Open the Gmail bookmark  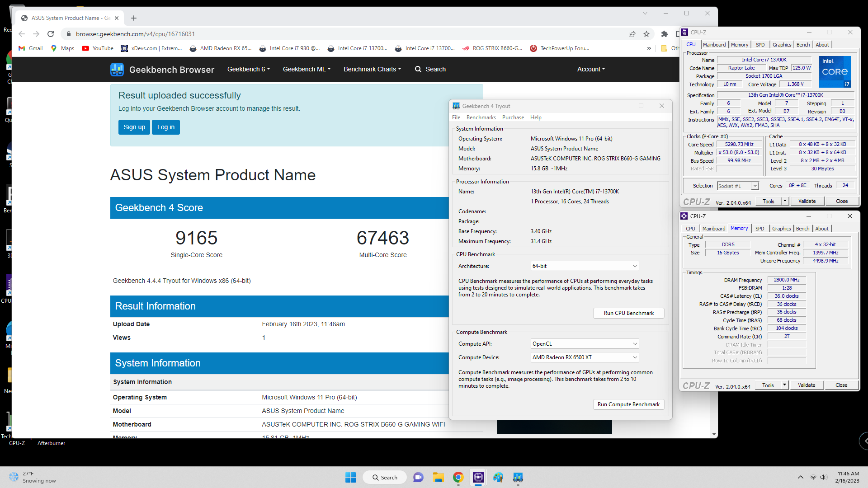(x=31, y=48)
